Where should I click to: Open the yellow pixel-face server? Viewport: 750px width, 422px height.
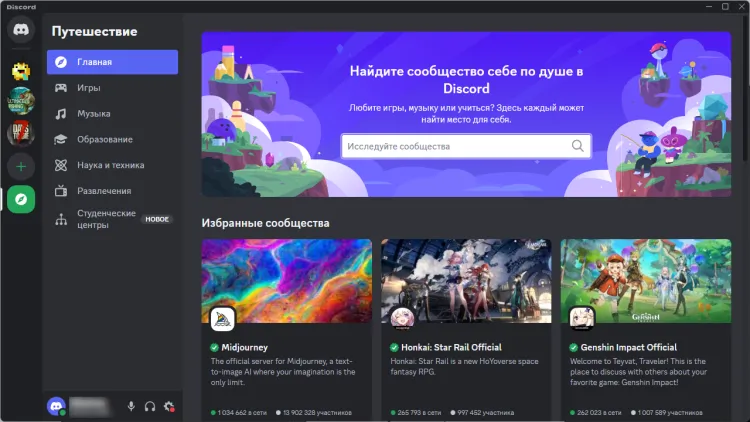[21, 71]
